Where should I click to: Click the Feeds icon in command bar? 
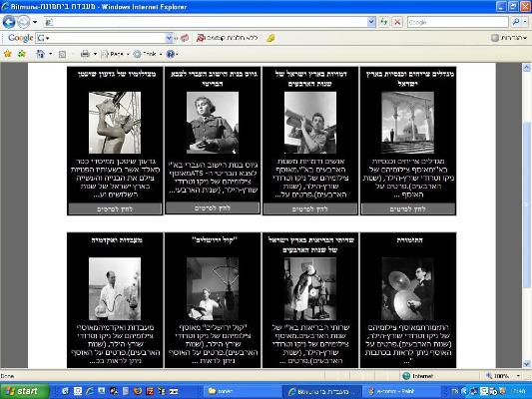pos(62,54)
